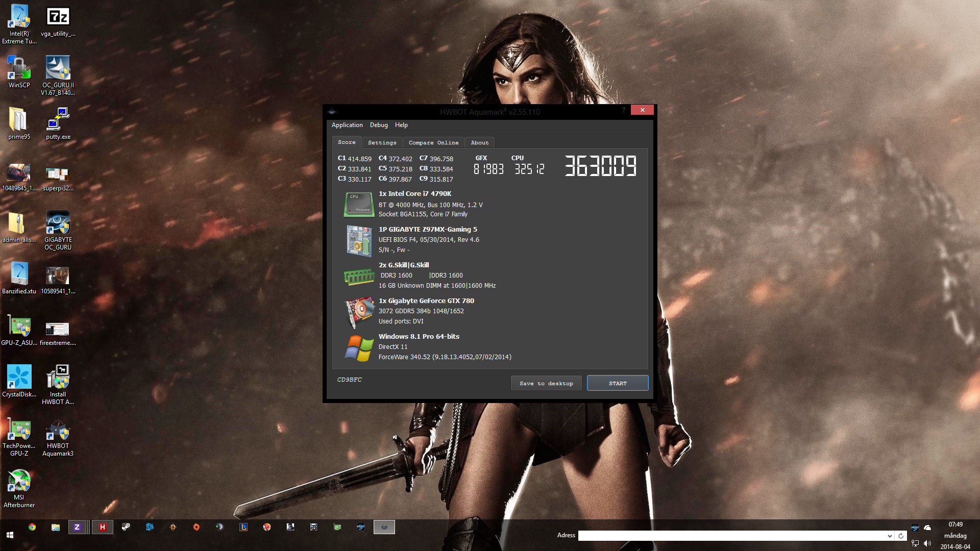
Task: Select the vga_utility 7z archive icon
Action: 58,20
